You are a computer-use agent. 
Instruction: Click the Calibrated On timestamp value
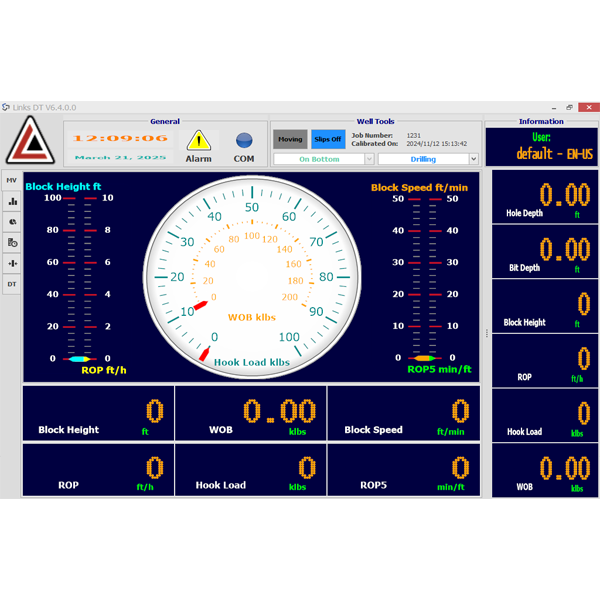coord(437,144)
